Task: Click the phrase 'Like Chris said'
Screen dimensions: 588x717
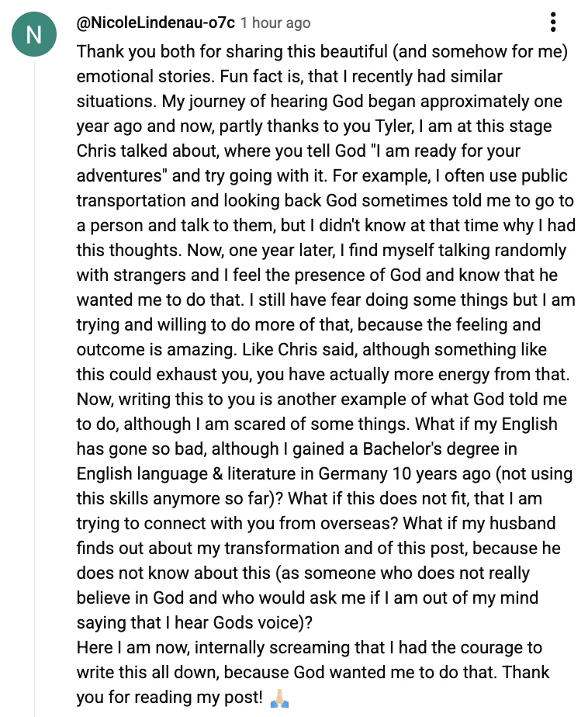Action: pos(299,349)
